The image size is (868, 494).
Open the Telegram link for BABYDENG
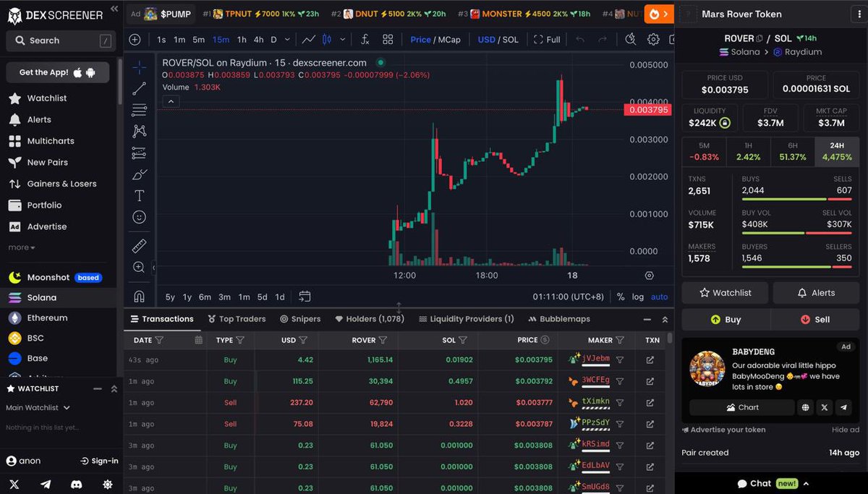tap(843, 407)
